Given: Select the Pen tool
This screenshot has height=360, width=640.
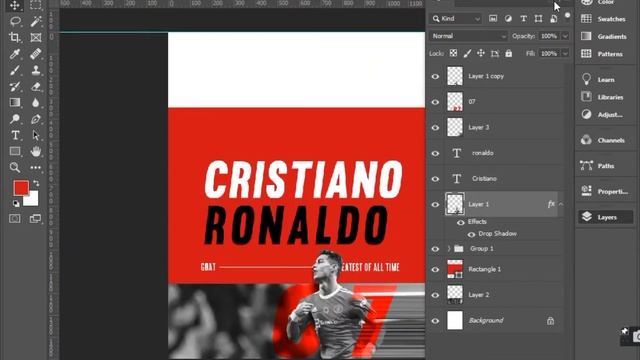Looking at the screenshot, I should (x=36, y=119).
